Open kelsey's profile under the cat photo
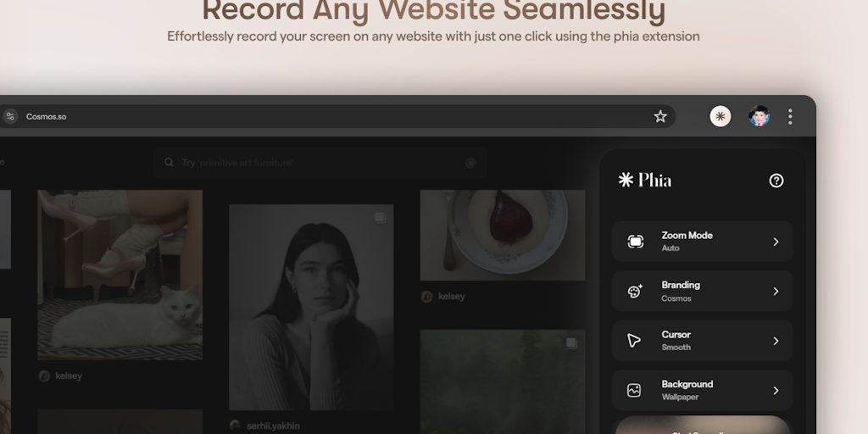Viewport: 868px width, 434px height. 68,376
